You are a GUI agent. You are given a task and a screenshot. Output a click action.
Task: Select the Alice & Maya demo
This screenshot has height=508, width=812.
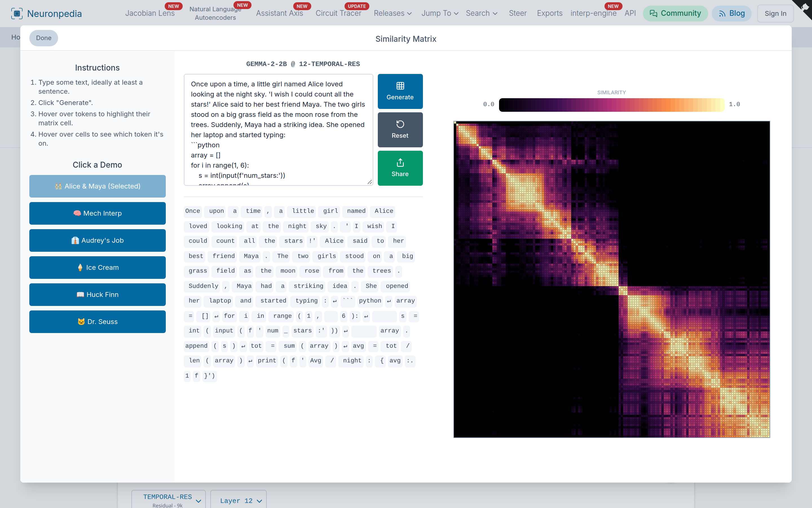tap(97, 186)
